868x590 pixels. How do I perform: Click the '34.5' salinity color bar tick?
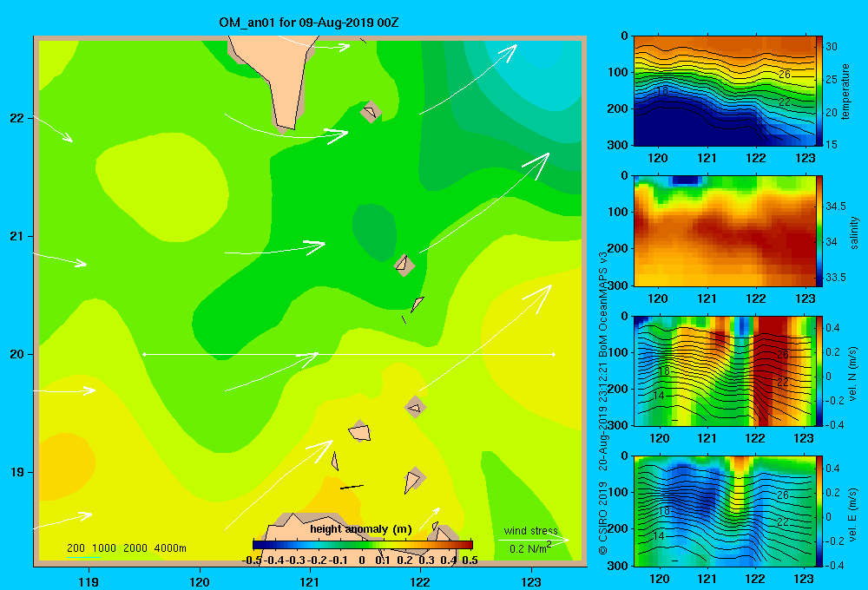(x=835, y=206)
